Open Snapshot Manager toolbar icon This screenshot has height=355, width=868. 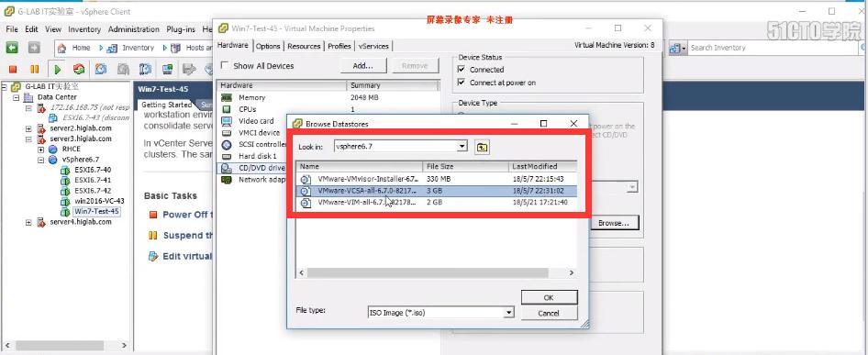pos(145,69)
